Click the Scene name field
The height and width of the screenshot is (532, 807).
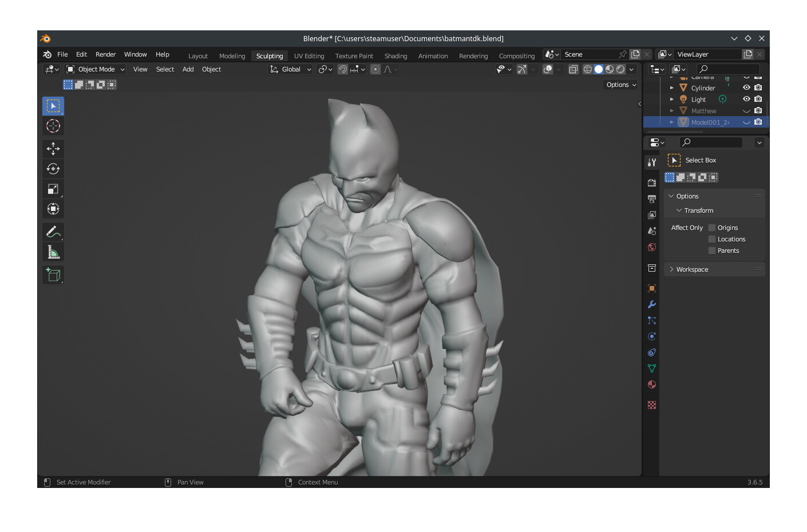(590, 54)
